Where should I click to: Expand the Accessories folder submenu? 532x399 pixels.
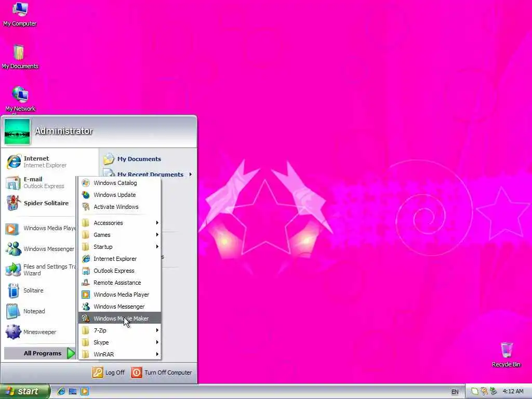[119, 223]
